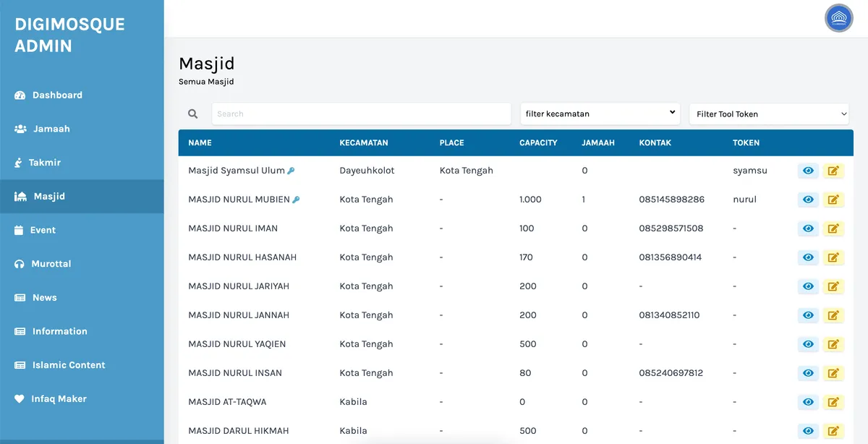This screenshot has width=868, height=444.
Task: Click contact number 085145898286
Action: [x=672, y=200]
